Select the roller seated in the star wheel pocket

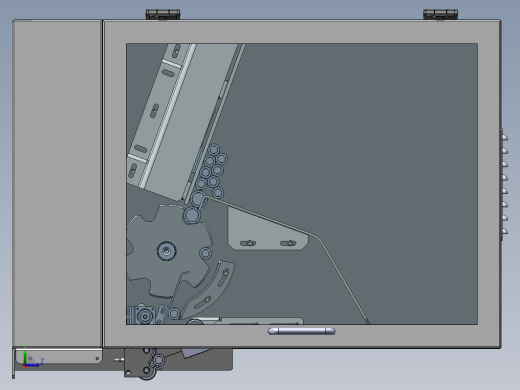(205, 253)
